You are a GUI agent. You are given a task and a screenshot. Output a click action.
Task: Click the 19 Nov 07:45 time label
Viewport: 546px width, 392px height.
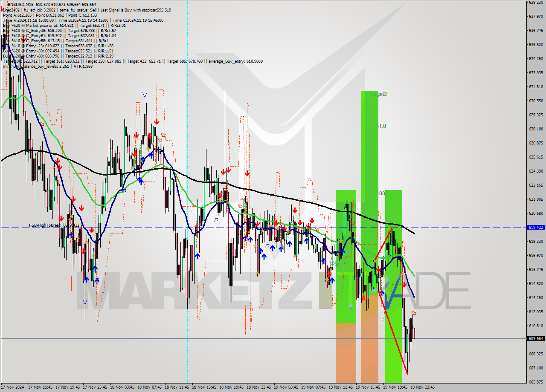[313, 387]
